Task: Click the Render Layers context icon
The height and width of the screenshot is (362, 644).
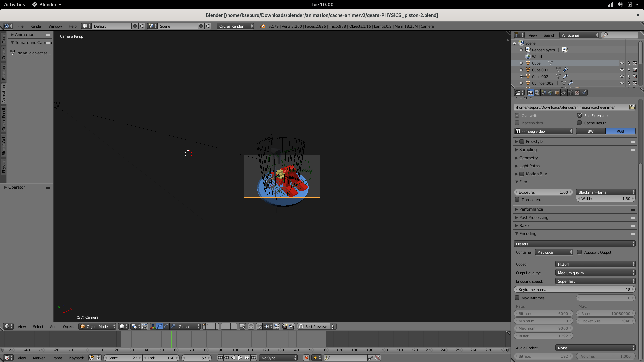Action: tap(537, 93)
